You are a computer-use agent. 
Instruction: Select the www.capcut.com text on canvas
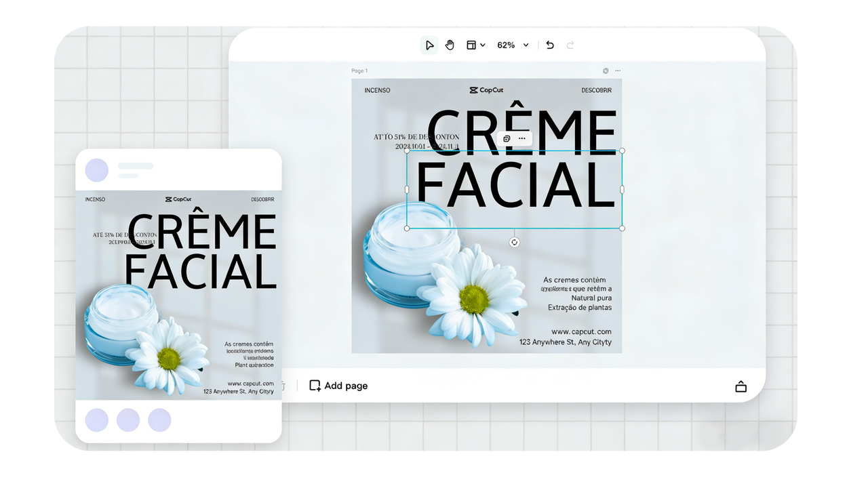pos(581,332)
